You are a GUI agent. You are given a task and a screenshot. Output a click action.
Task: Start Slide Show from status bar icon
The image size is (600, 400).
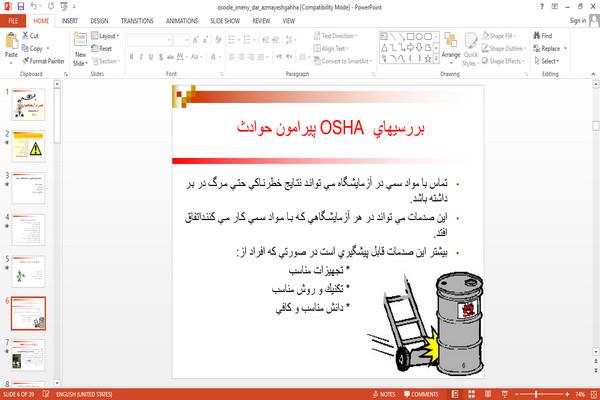click(x=505, y=394)
